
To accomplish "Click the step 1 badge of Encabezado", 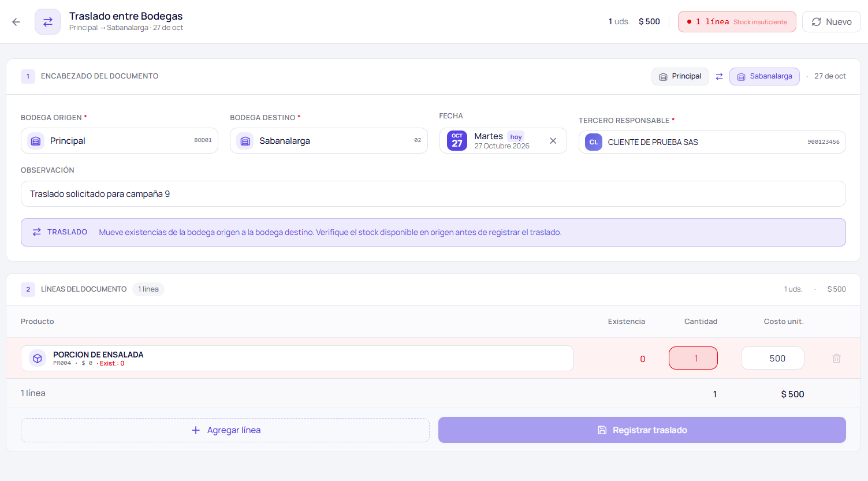I will click(x=28, y=76).
